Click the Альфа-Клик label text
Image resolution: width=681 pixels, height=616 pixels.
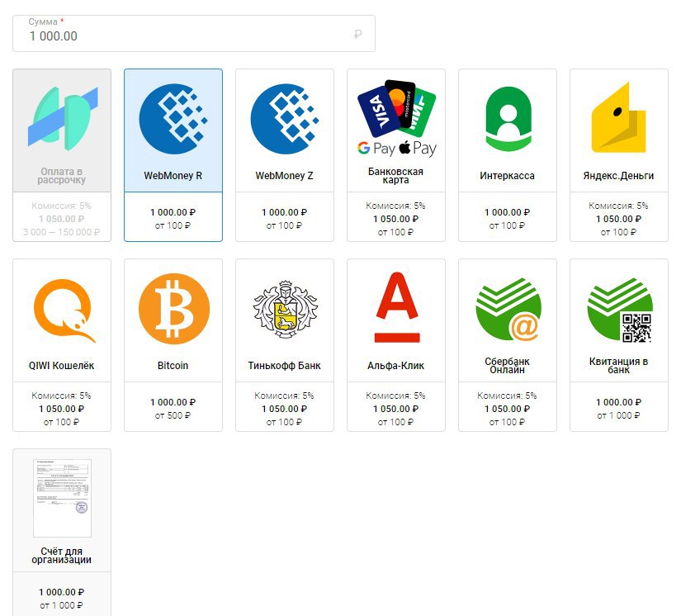click(395, 366)
